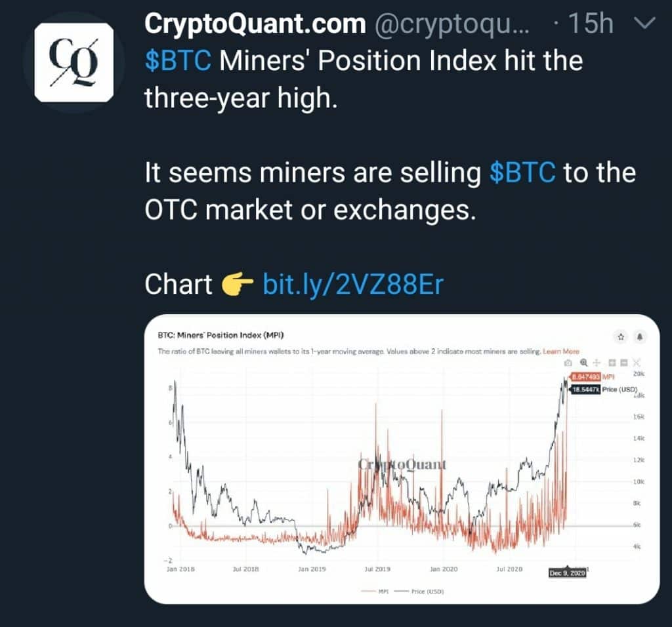This screenshot has width=672, height=627.
Task: Click the zoom in plus box icon
Action: pos(612,363)
